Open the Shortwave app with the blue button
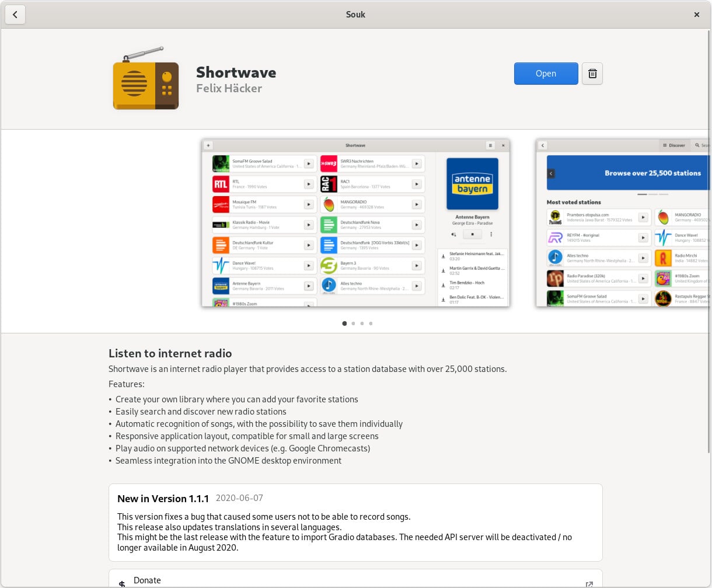The image size is (712, 588). point(546,74)
